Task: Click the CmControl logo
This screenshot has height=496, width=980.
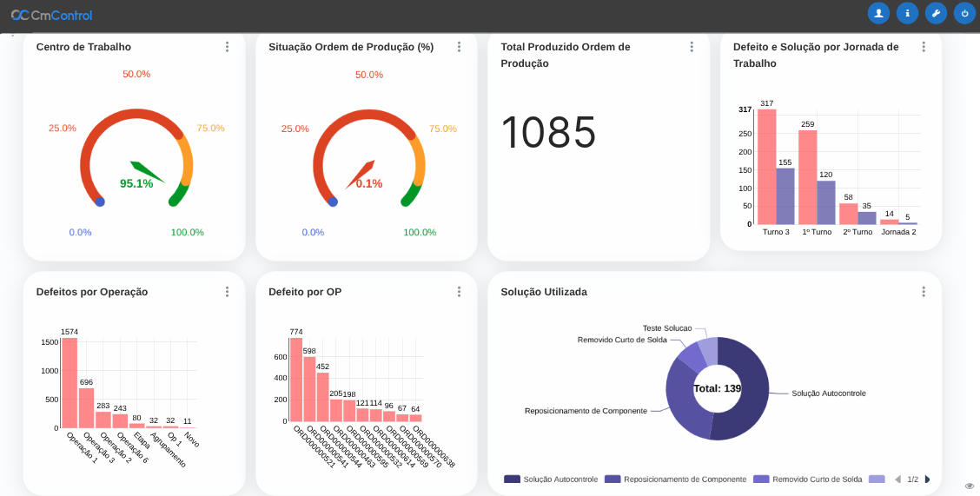Action: pyautogui.click(x=51, y=15)
